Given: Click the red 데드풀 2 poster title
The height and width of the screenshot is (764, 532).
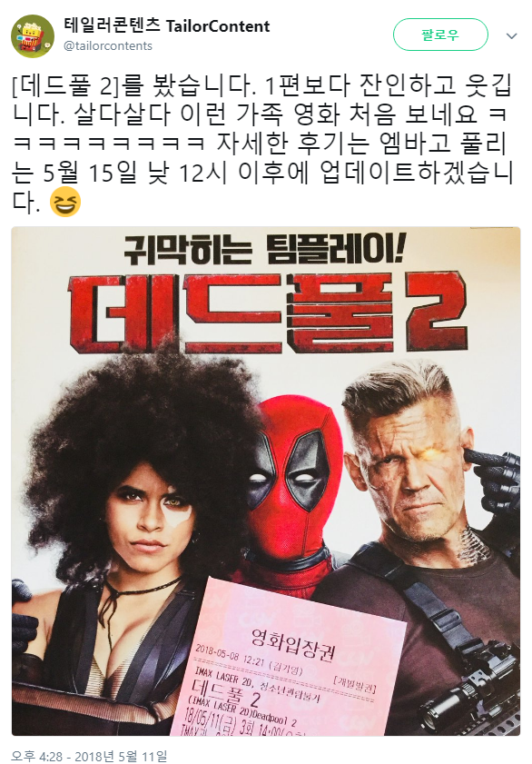Looking at the screenshot, I should [269, 313].
